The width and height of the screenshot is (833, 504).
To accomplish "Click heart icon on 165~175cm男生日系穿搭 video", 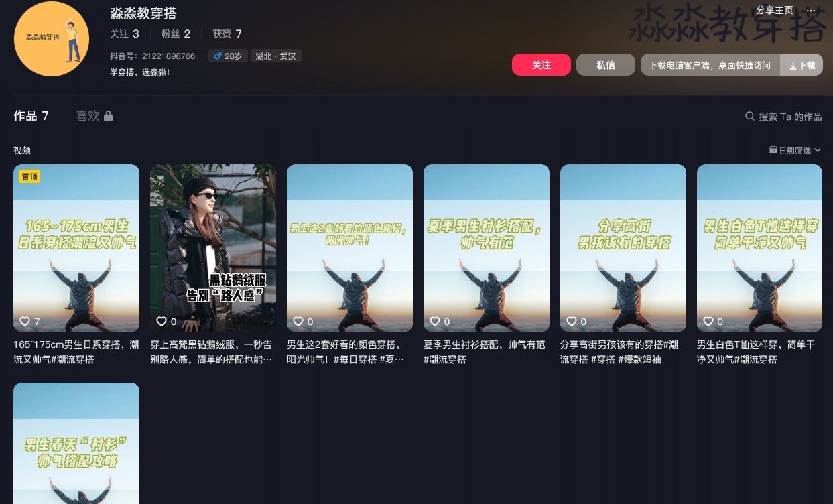I will pyautogui.click(x=25, y=322).
